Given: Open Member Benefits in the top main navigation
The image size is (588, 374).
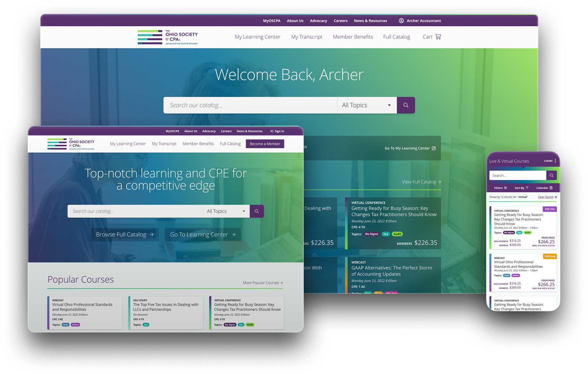Looking at the screenshot, I should click(x=353, y=37).
